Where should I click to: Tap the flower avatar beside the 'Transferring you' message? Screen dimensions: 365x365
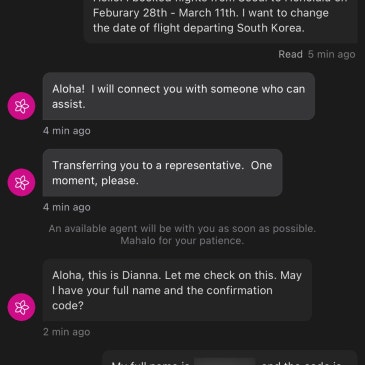point(21,182)
